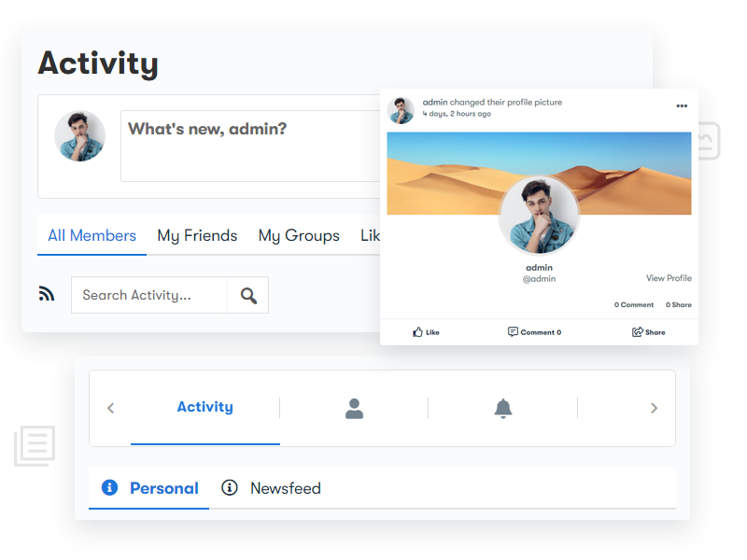This screenshot has width=747, height=560.
Task: Click the RSS feed icon
Action: click(47, 294)
